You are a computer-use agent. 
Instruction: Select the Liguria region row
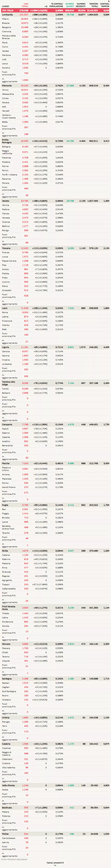(56, 347)
